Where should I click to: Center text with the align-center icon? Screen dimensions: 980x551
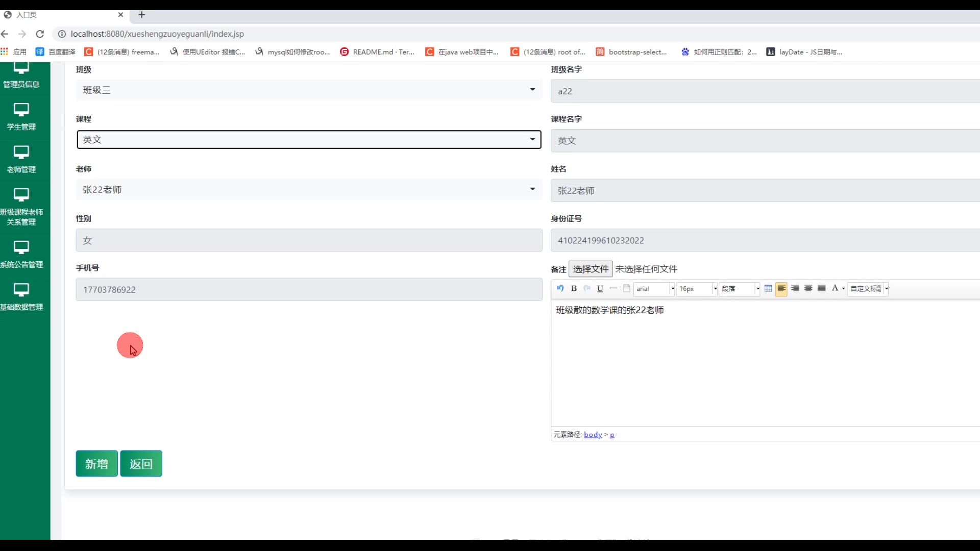tap(808, 288)
